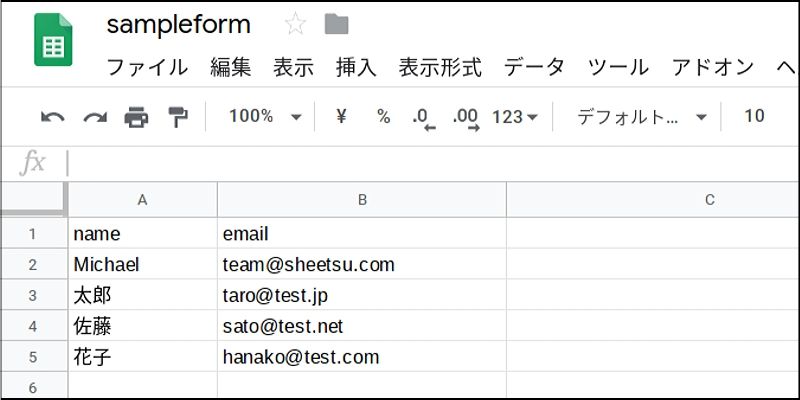Increase decimal places
The image size is (800, 400).
click(466, 119)
